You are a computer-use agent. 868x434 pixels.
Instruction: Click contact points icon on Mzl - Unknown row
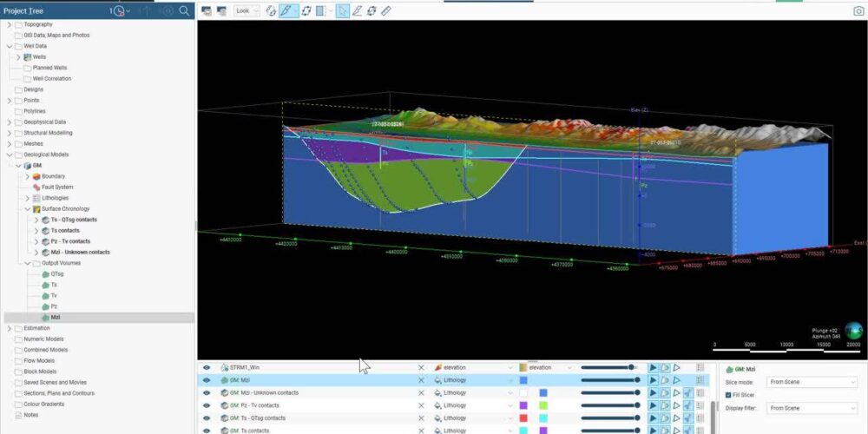pos(688,393)
